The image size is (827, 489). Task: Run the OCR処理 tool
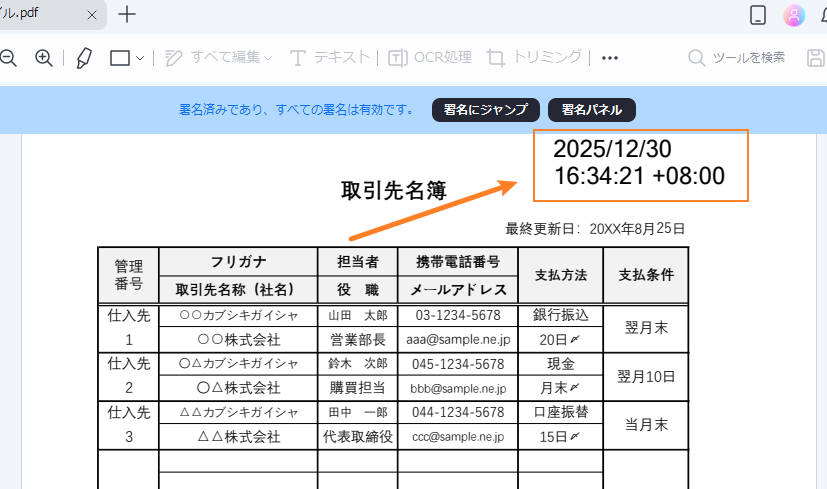coord(430,57)
